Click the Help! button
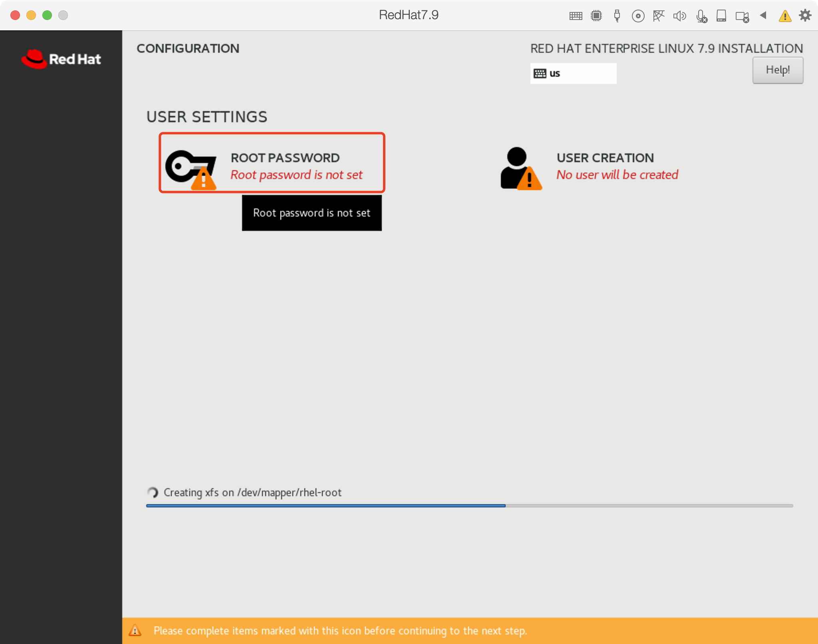Screen dimensions: 818x644 coord(777,70)
